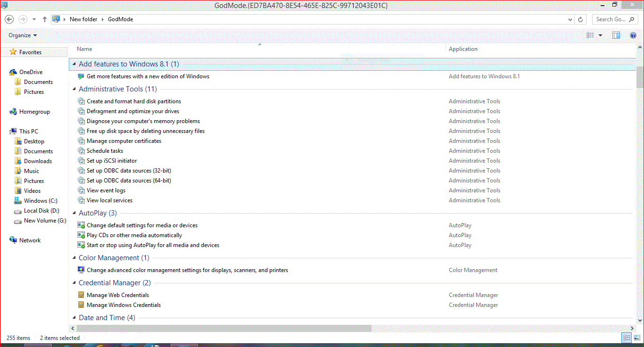This screenshot has height=347, width=644.
Task: Collapse the Date and Time group
Action: (74, 318)
